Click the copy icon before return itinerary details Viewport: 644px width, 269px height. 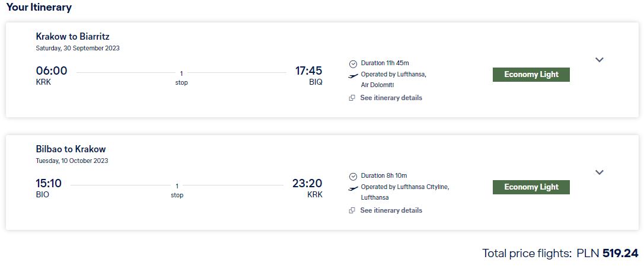(352, 210)
